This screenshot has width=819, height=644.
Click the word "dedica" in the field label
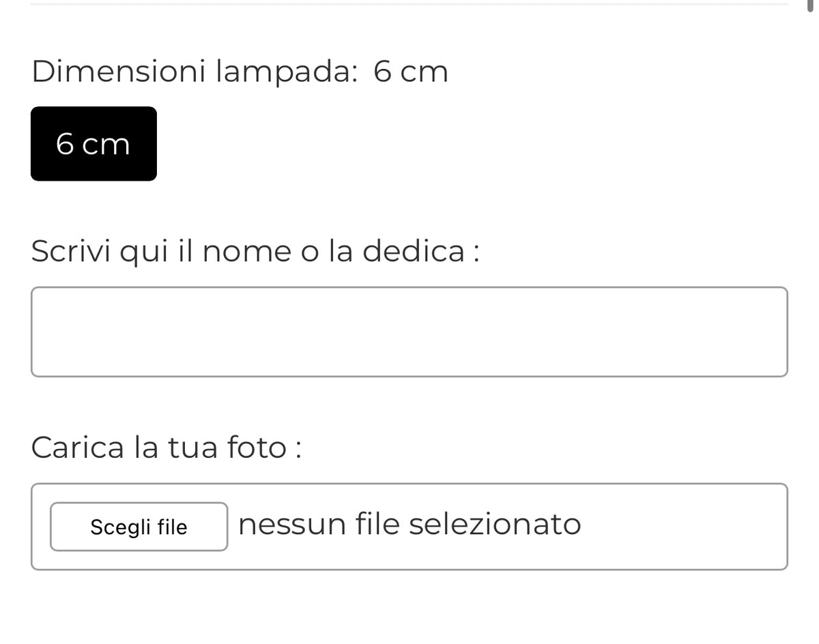pyautogui.click(x=413, y=251)
